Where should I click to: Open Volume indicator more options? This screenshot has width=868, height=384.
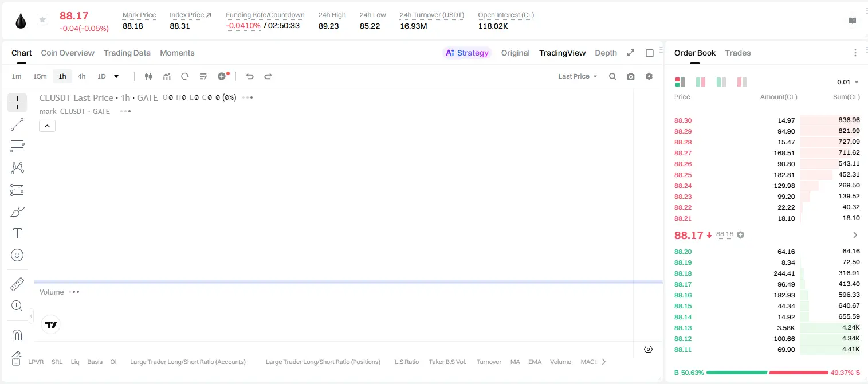point(74,292)
